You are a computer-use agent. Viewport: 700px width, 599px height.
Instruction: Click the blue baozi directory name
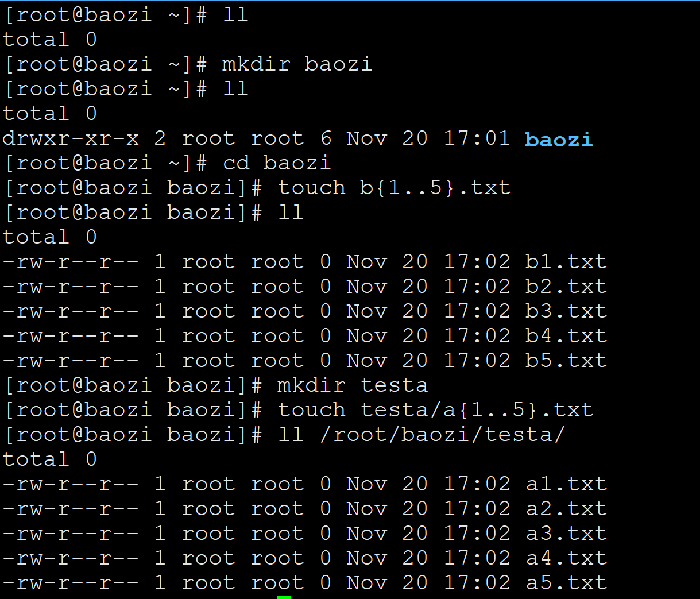coord(559,139)
